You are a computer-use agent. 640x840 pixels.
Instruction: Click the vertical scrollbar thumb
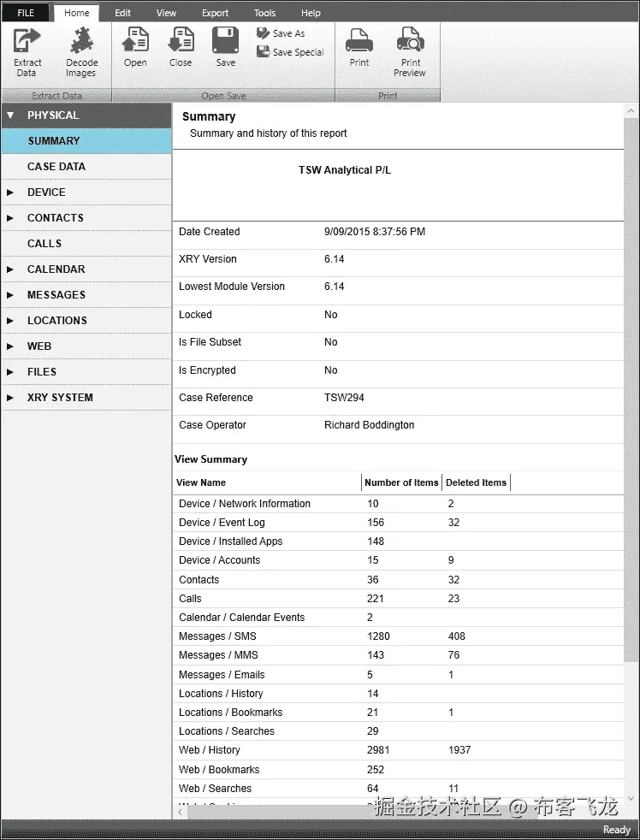tap(631, 390)
